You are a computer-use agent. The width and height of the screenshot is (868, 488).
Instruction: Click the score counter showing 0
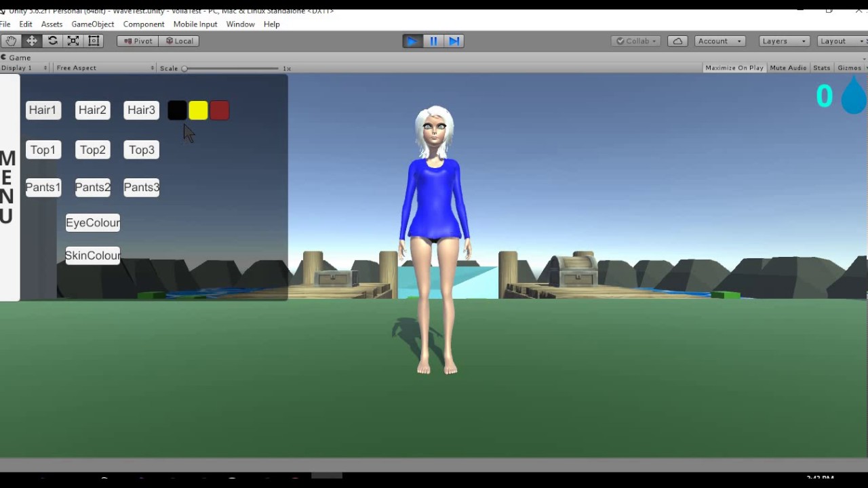pos(824,96)
